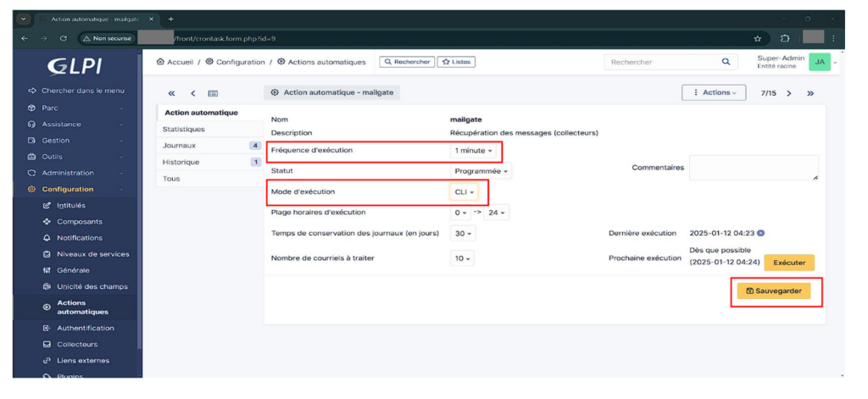This screenshot has width=868, height=399.
Task: Open Collecteurs in the sidebar
Action: pos(76,344)
